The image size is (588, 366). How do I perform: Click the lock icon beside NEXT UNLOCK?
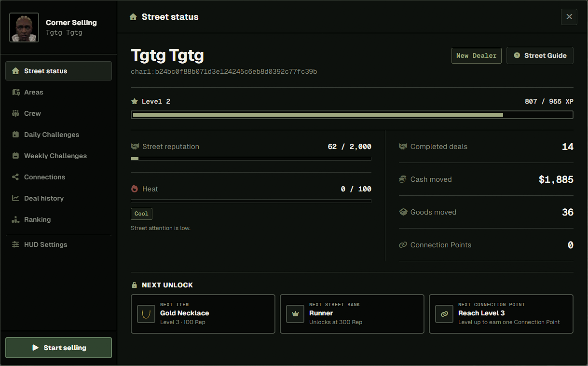click(135, 285)
